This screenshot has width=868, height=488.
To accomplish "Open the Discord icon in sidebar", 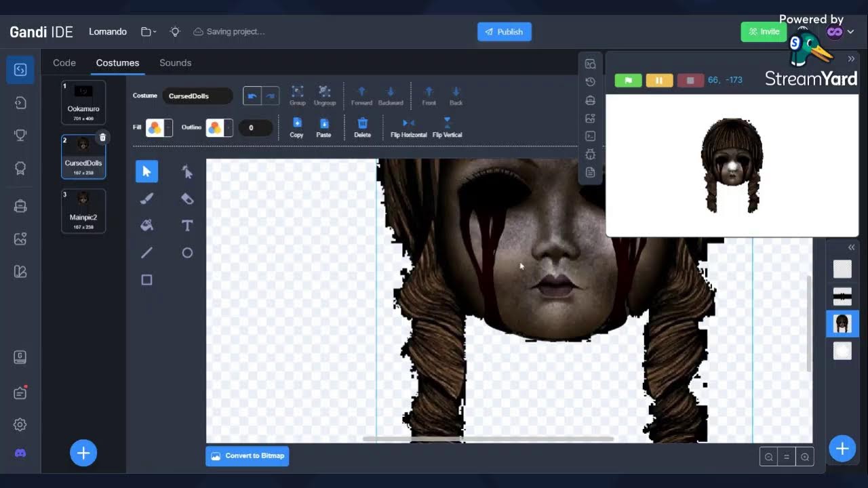I will click(20, 453).
